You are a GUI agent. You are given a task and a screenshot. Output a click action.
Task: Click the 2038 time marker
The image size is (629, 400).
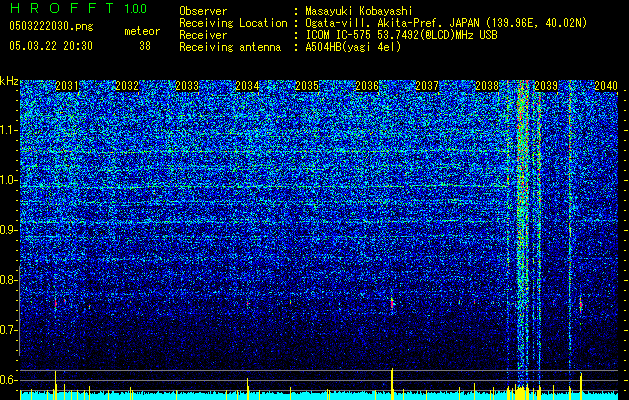pyautogui.click(x=487, y=86)
